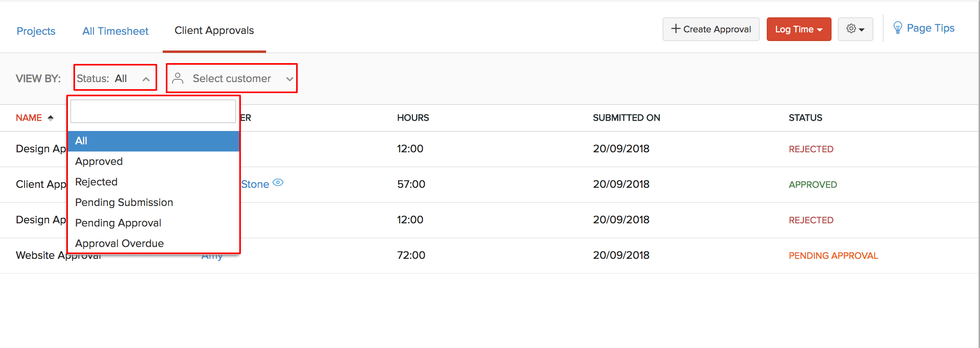The image size is (980, 348).
Task: Select the Client Approvals tab
Action: 214,31
